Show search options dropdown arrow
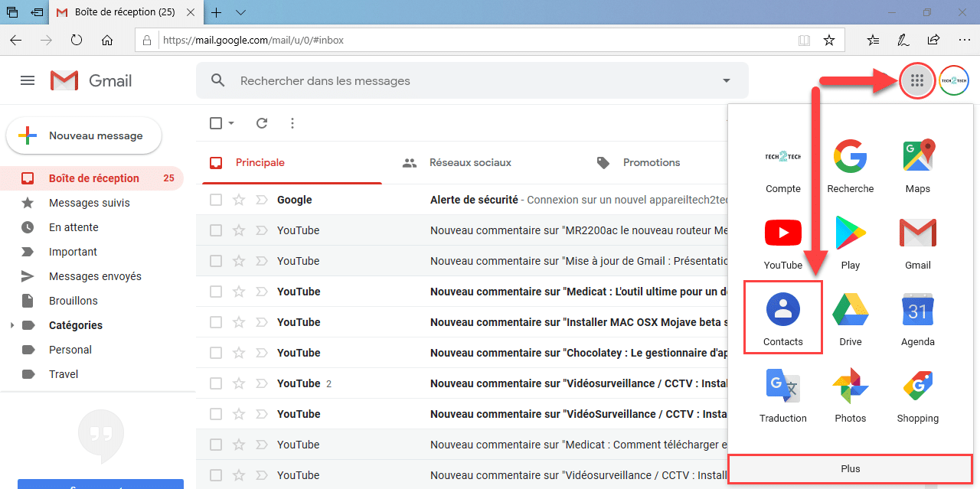The height and width of the screenshot is (489, 980). (727, 80)
